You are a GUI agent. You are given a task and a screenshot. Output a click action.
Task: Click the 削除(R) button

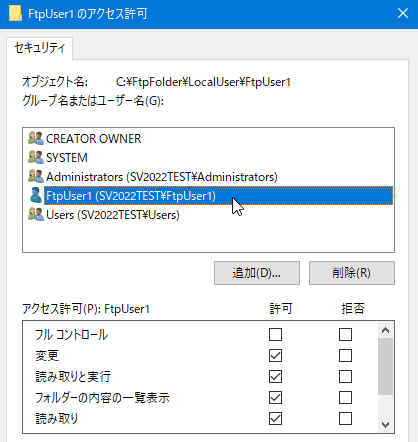pos(352,273)
